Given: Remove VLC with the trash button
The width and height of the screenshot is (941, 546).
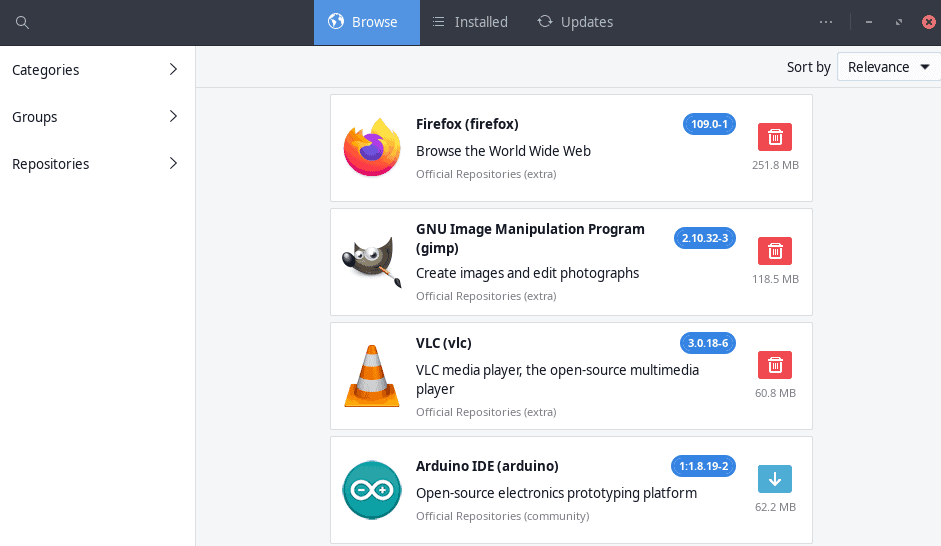Looking at the screenshot, I should 775,365.
